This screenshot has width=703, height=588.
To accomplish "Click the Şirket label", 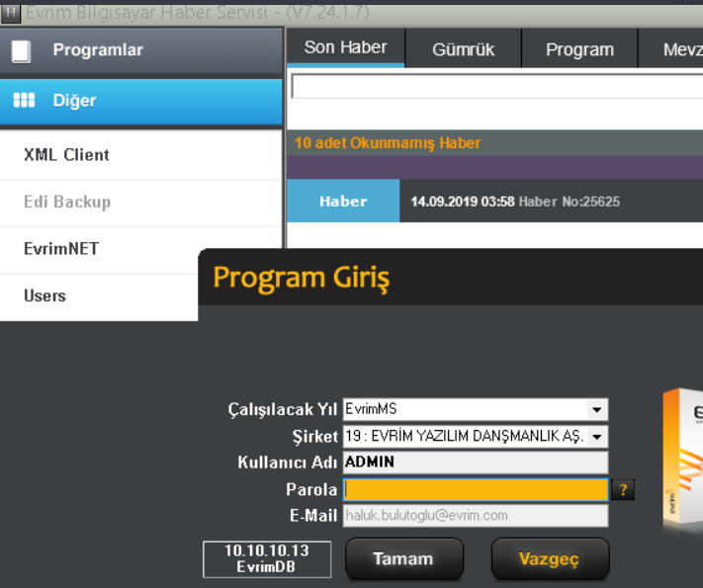I will pos(314,437).
